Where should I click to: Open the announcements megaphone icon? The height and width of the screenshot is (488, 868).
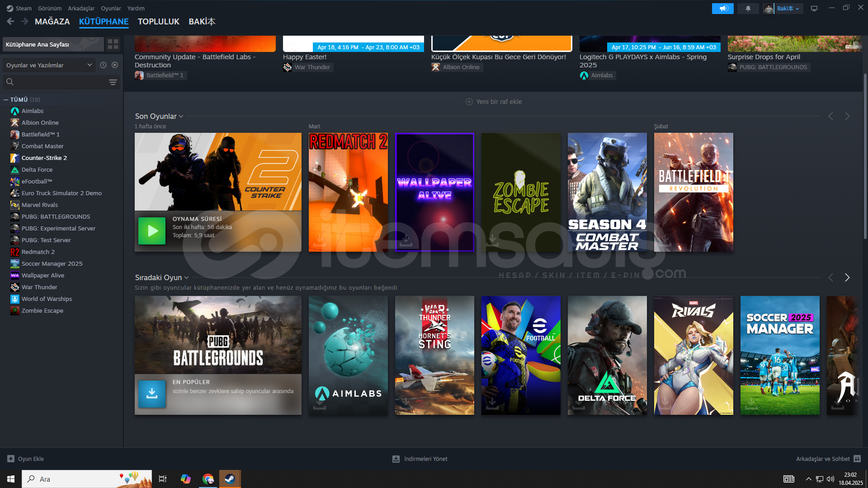(722, 8)
